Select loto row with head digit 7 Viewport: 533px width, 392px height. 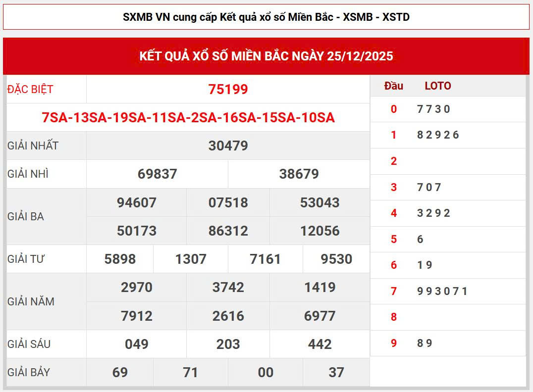[x=442, y=291]
